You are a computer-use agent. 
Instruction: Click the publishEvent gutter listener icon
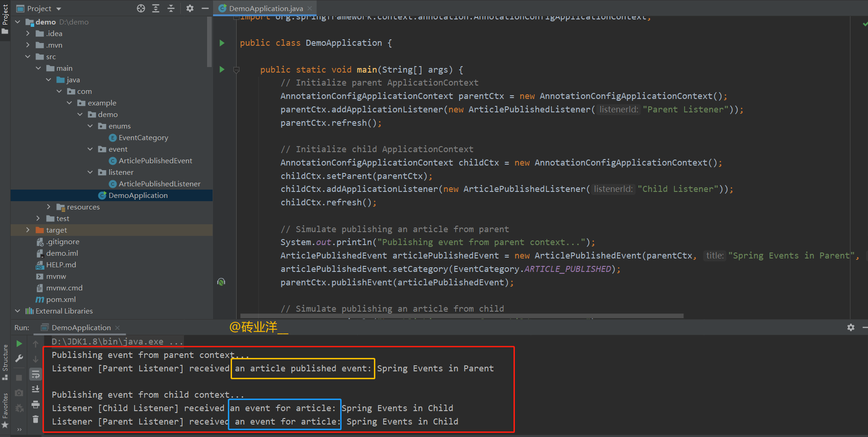click(221, 282)
